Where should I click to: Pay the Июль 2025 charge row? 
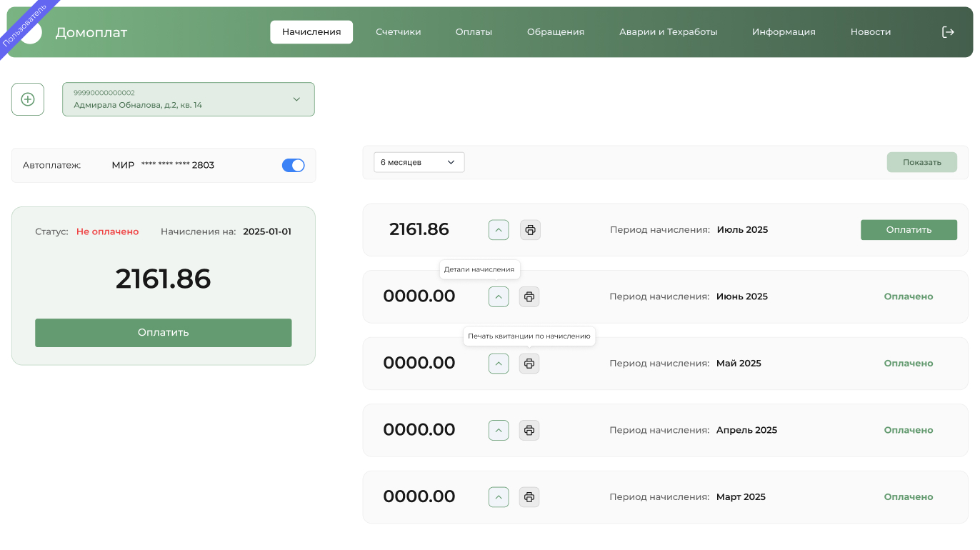(909, 230)
